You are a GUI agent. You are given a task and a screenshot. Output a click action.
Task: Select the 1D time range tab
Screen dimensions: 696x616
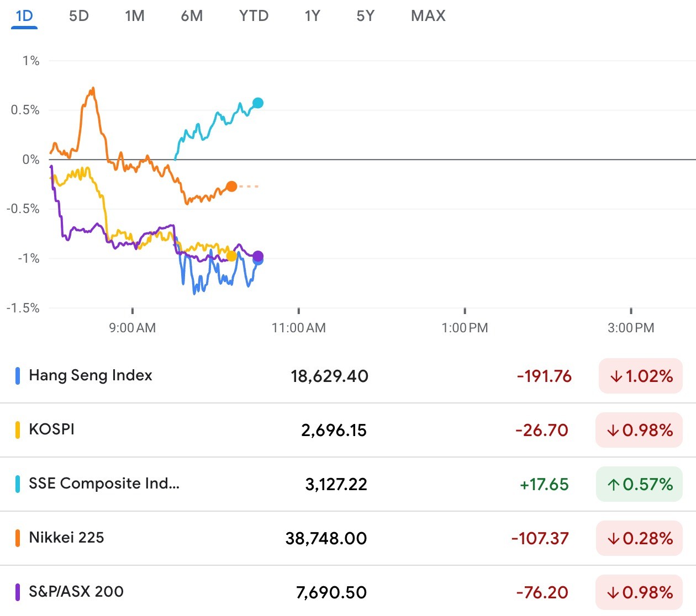(24, 15)
